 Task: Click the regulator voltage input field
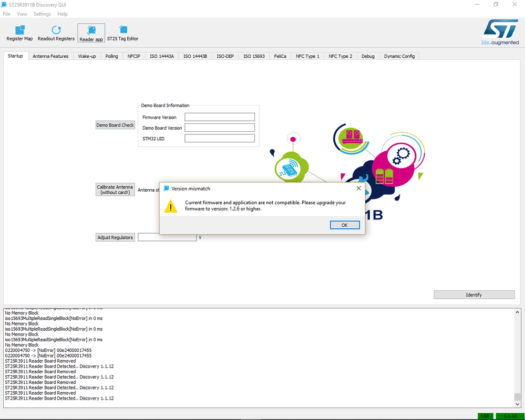pos(167,237)
